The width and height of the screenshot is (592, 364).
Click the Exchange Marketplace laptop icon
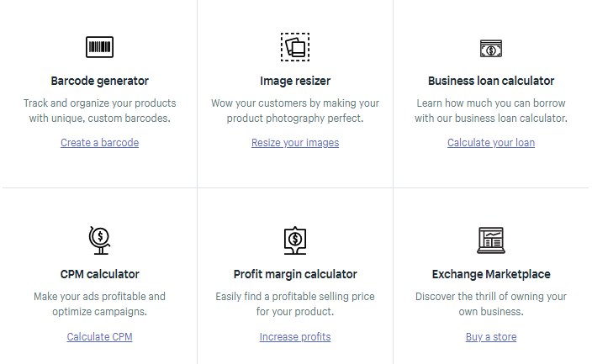(x=491, y=240)
